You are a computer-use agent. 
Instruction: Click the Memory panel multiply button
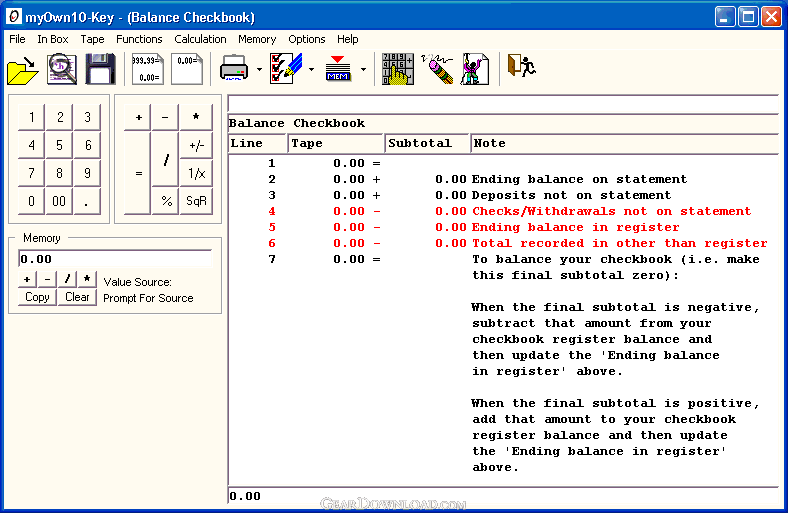[x=87, y=279]
